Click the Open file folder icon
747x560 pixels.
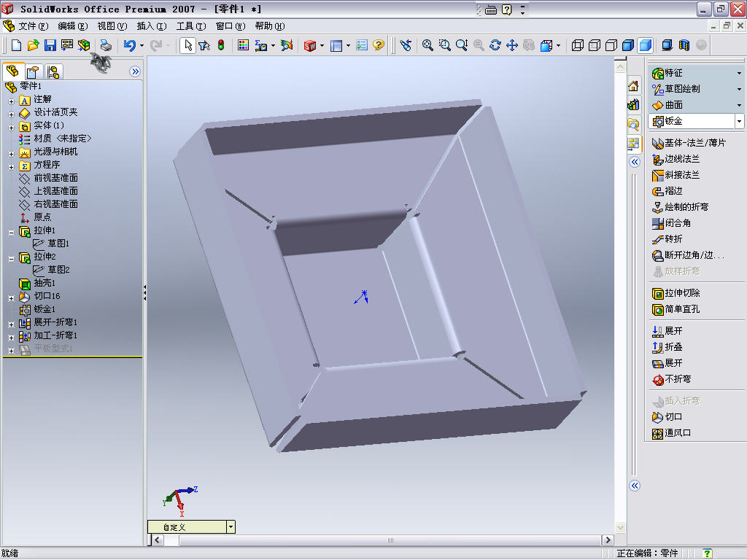point(33,45)
